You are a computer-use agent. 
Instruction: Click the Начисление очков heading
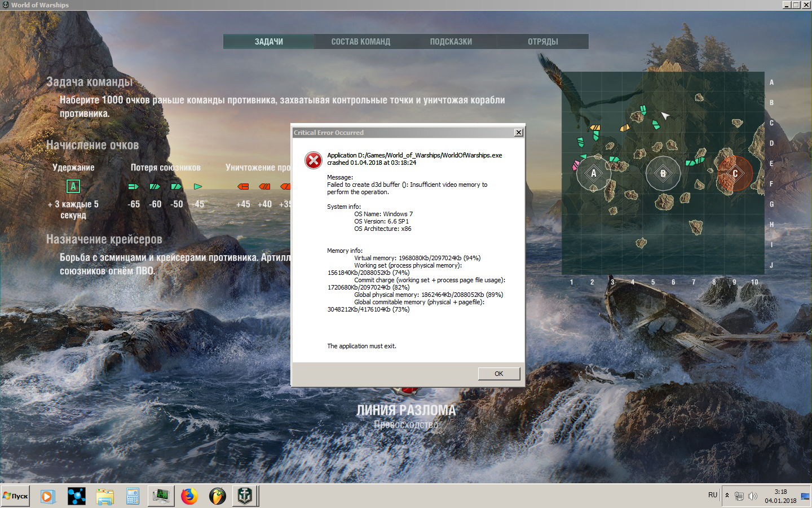pyautogui.click(x=92, y=145)
